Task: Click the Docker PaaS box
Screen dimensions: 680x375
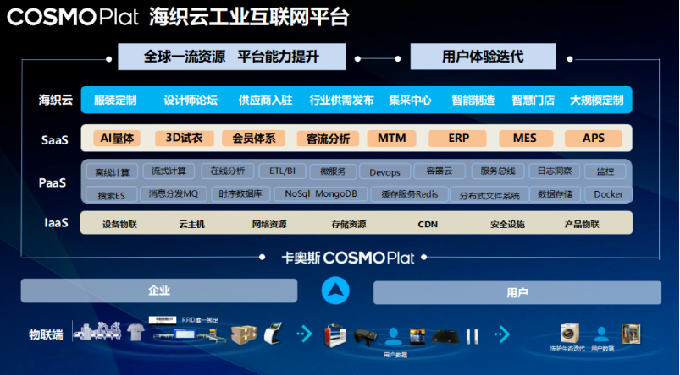Action: click(608, 195)
